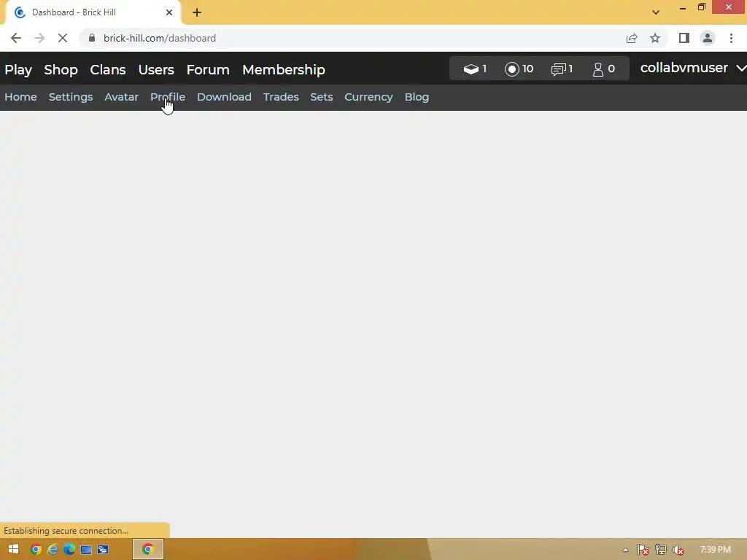Open the Play page
The width and height of the screenshot is (747, 560).
tap(18, 69)
